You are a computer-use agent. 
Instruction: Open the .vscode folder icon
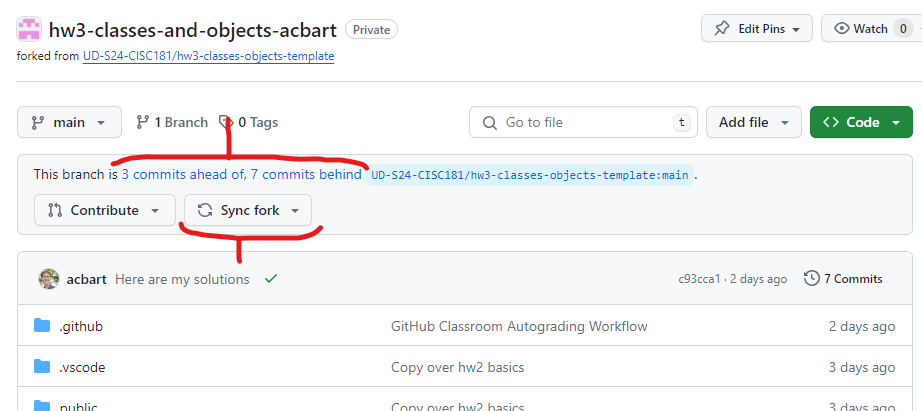click(x=42, y=367)
